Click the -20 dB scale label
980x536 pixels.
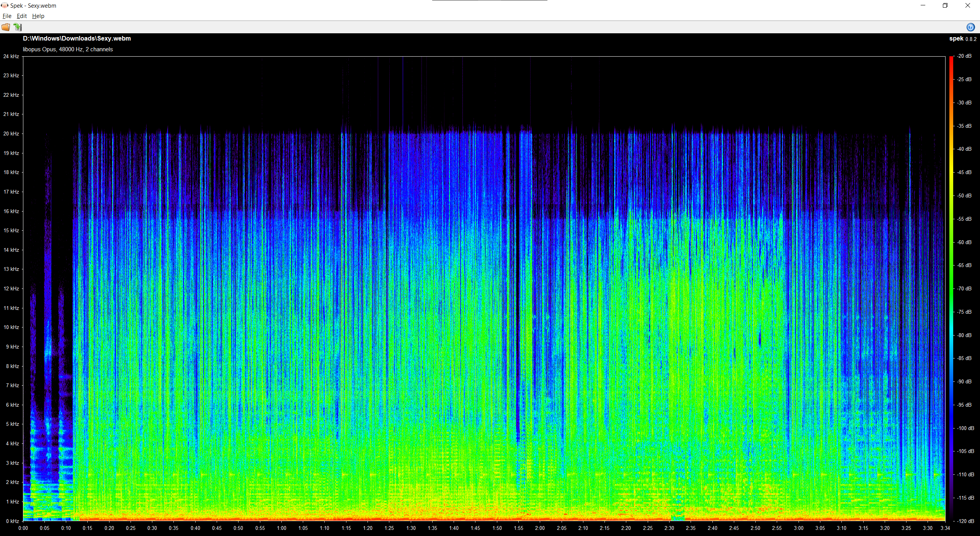[x=964, y=56]
